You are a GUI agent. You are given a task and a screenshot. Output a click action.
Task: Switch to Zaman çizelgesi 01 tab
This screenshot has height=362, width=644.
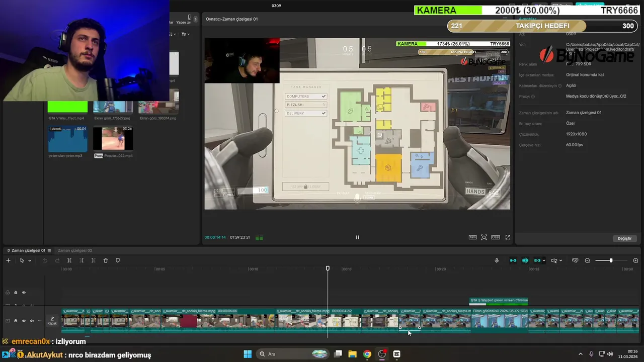pyautogui.click(x=28, y=250)
